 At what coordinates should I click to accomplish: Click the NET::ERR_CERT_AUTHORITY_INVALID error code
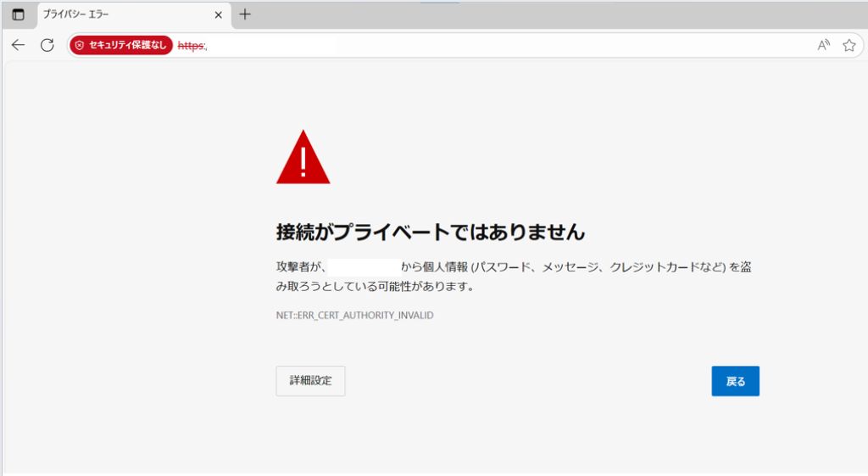tap(355, 316)
